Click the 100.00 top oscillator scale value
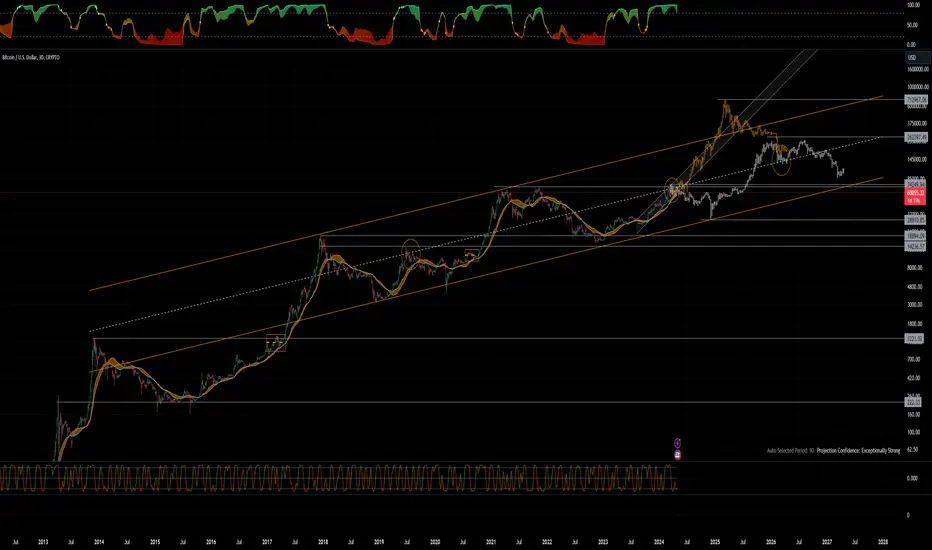The height and width of the screenshot is (550, 932). point(914,5)
